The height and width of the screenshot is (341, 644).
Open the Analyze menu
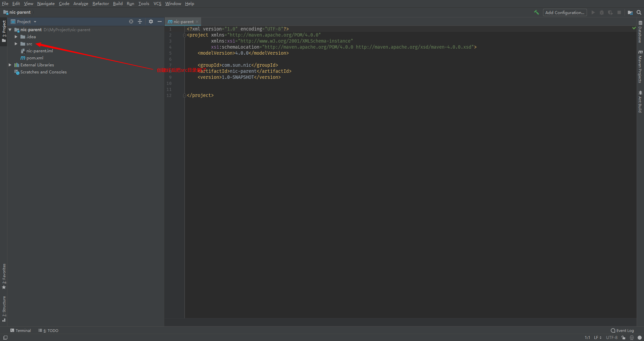coord(81,4)
